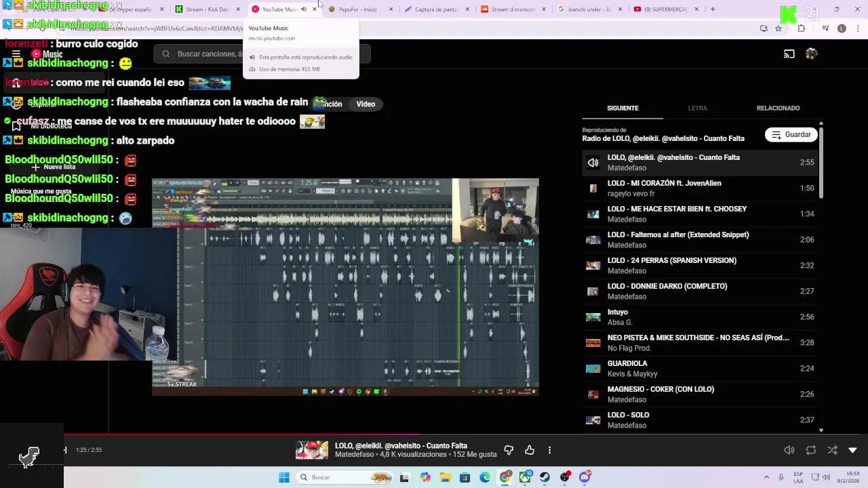Show hidden system tray icons
868x488 pixels.
(766, 477)
